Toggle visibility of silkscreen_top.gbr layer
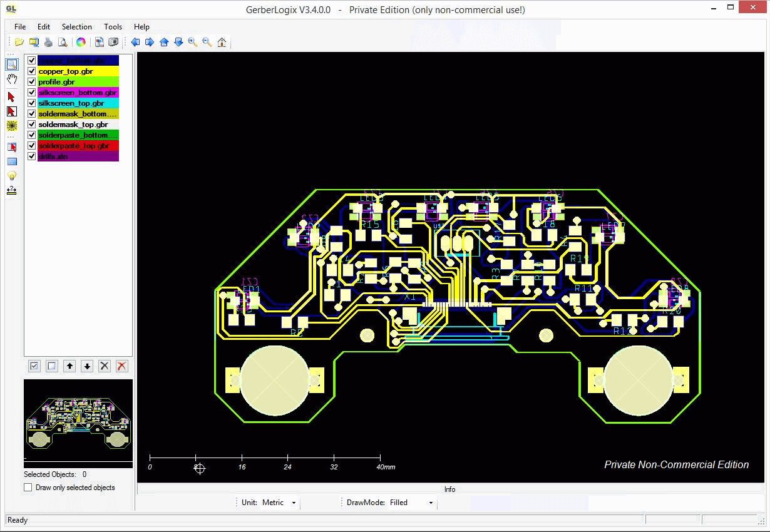This screenshot has height=532, width=770. click(31, 103)
